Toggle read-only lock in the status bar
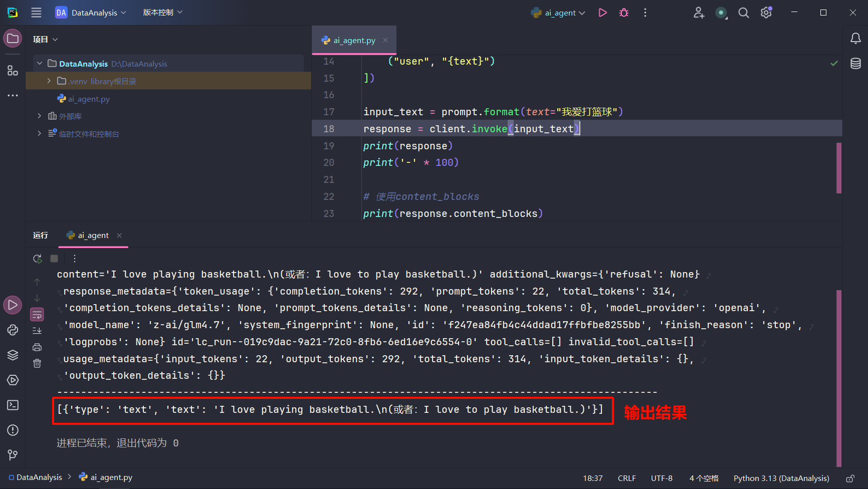This screenshot has width=868, height=489. (x=850, y=478)
